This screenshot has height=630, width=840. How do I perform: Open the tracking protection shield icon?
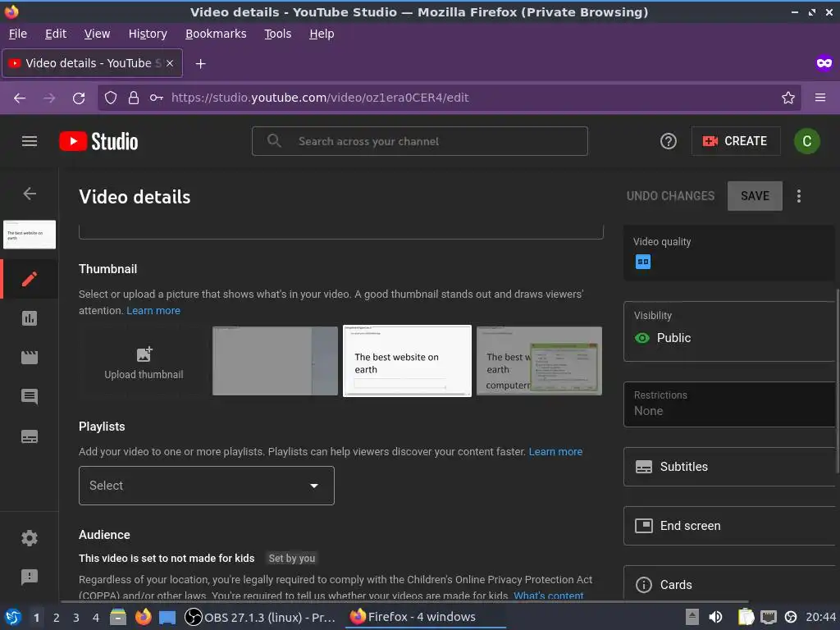tap(111, 98)
